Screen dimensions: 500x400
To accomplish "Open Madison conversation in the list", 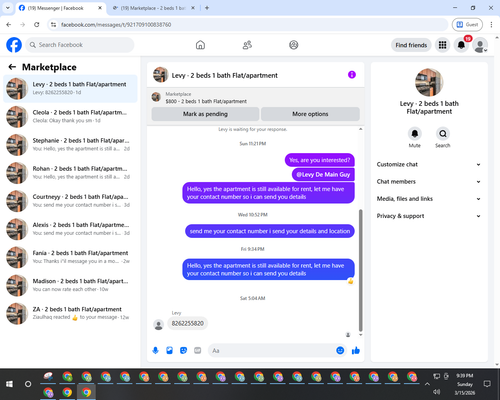I will pos(70,285).
